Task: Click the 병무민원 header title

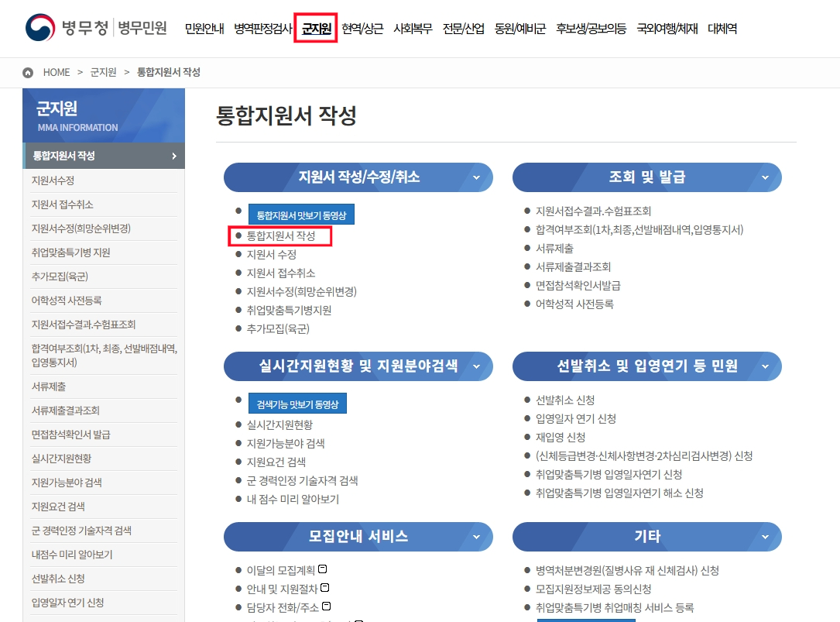Action: 142,27
